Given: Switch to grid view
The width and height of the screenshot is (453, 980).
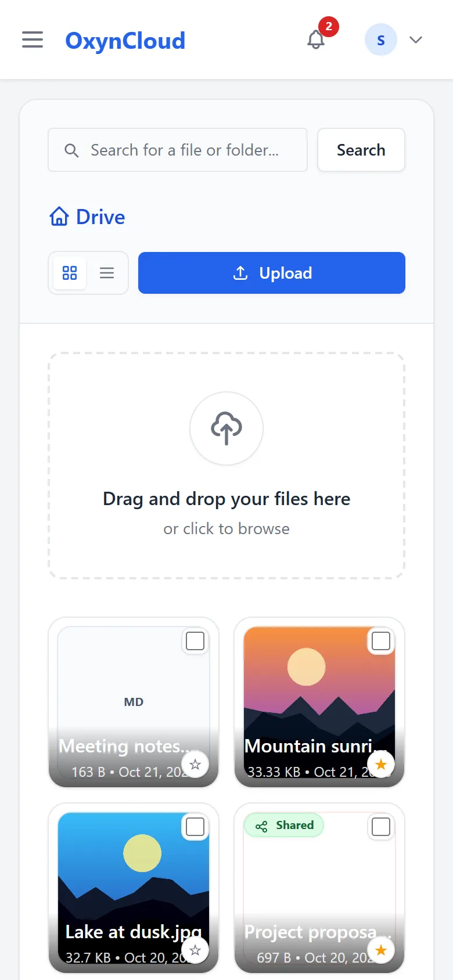Looking at the screenshot, I should (x=70, y=273).
